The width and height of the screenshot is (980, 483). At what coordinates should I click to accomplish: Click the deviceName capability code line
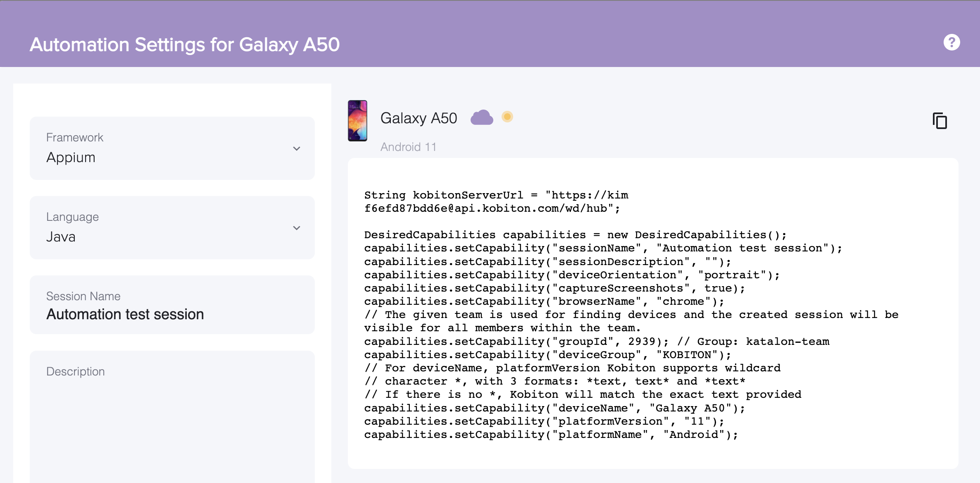coord(554,408)
